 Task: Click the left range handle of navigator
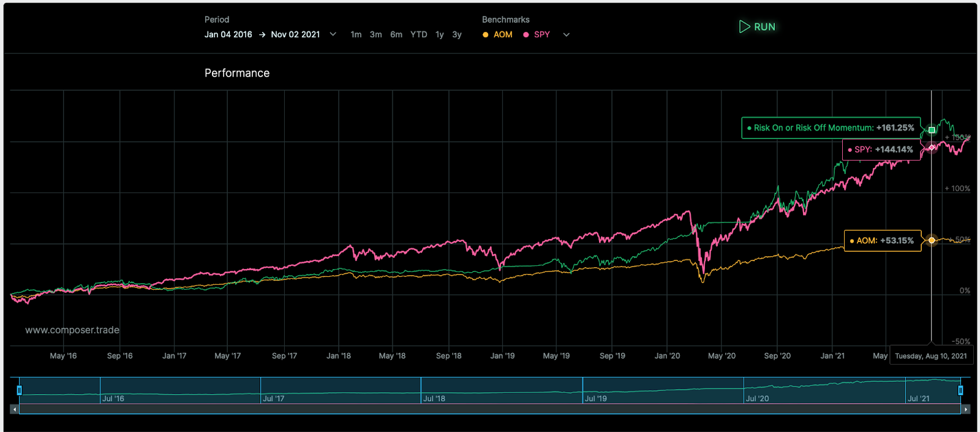click(19, 390)
